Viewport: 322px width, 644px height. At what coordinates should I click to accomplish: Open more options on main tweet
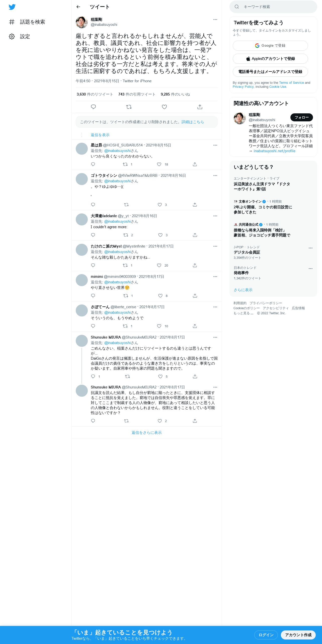click(215, 20)
